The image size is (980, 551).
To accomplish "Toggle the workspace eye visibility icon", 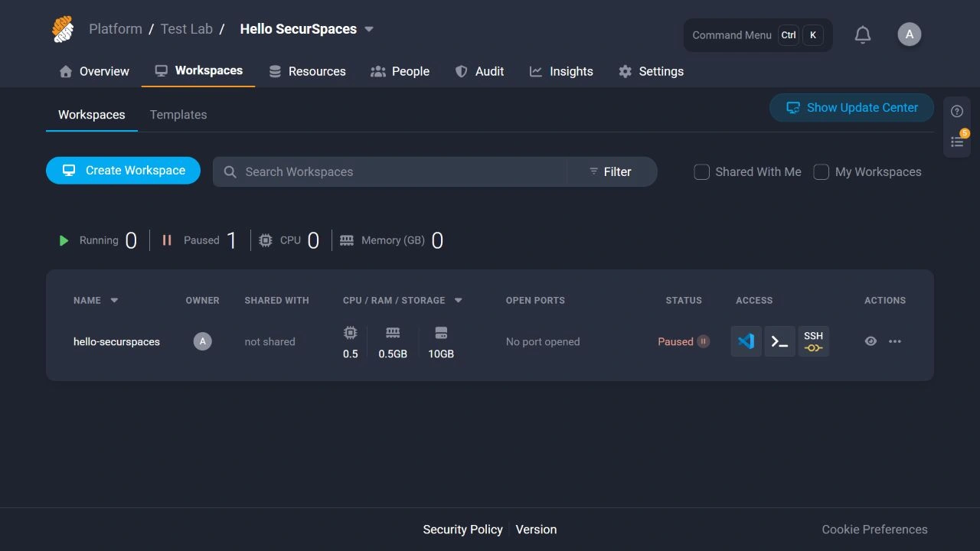I will click(871, 341).
